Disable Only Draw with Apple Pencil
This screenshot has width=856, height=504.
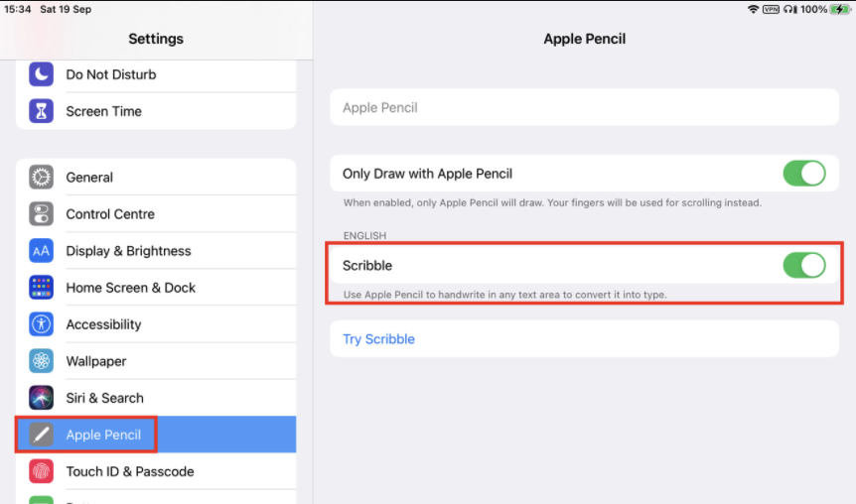[803, 174]
